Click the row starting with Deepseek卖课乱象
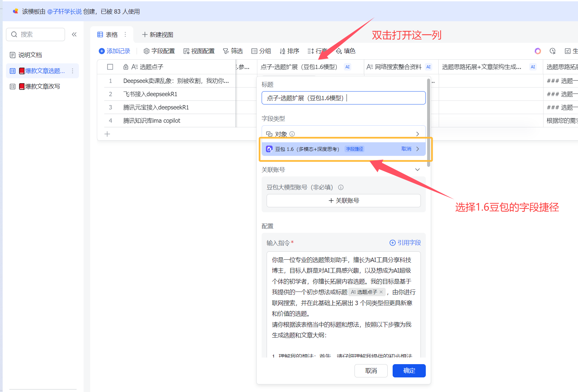Screen dimensions: 578x392 click(176, 81)
